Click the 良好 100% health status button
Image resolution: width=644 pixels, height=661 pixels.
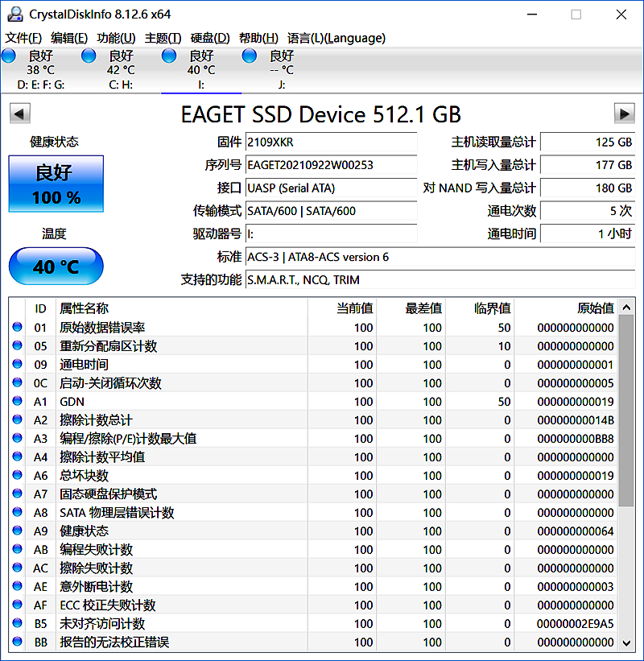(56, 184)
